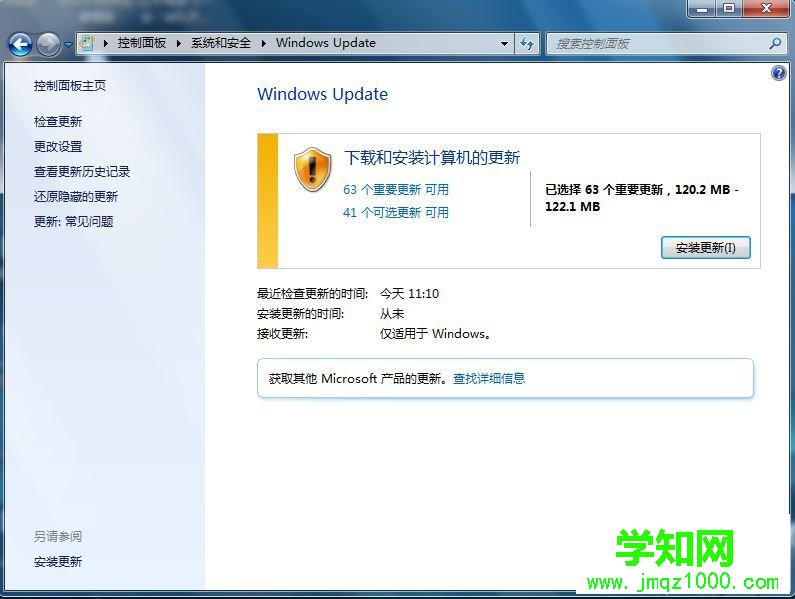The image size is (795, 599).
Task: Maximize the Windows Update window
Action: coord(729,8)
